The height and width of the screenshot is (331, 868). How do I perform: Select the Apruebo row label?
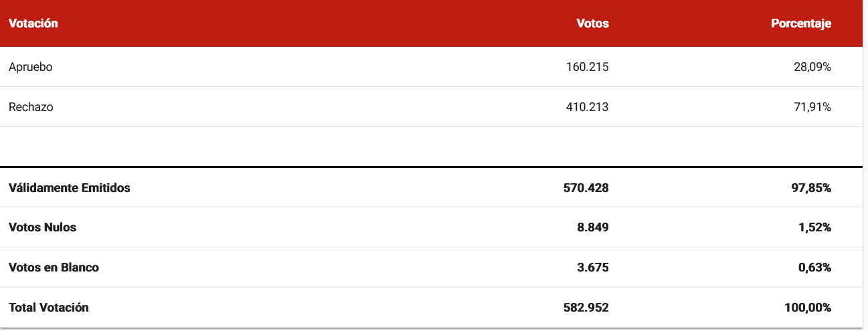click(31, 67)
